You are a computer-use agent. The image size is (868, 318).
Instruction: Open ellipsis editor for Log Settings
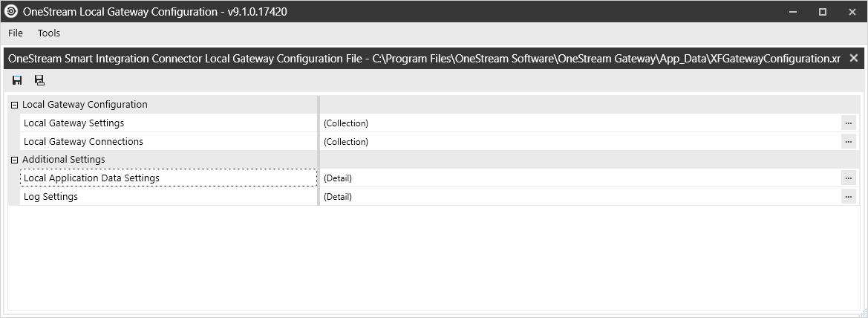click(848, 197)
